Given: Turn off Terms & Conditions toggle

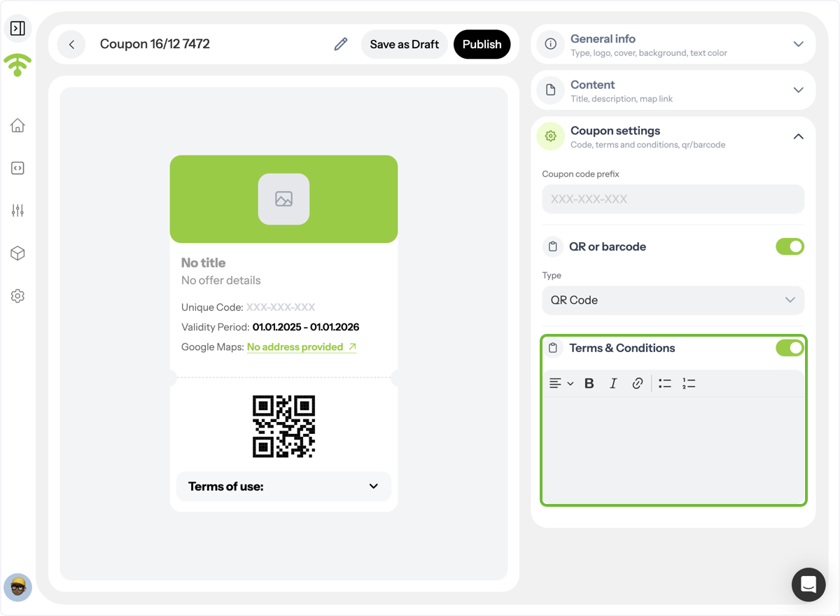Looking at the screenshot, I should click(x=790, y=348).
